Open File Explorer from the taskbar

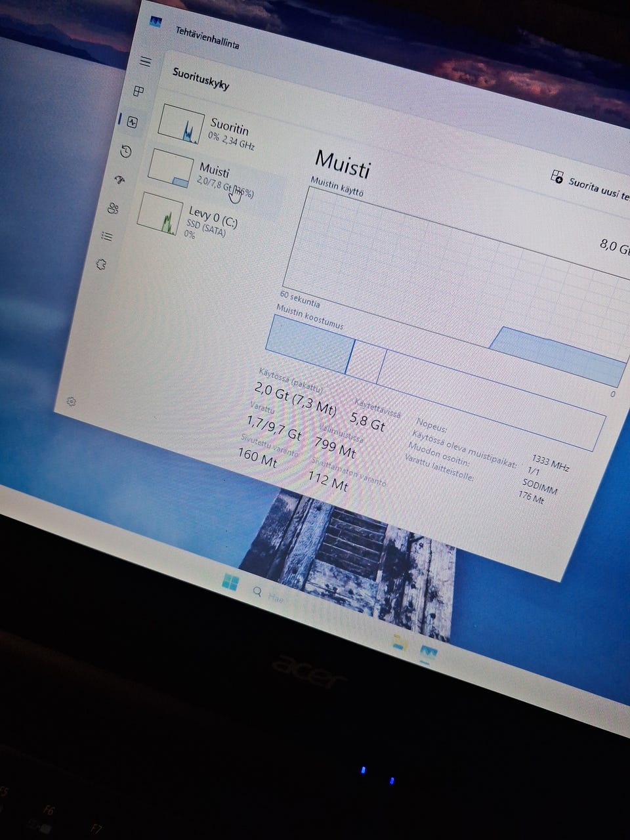[400, 643]
